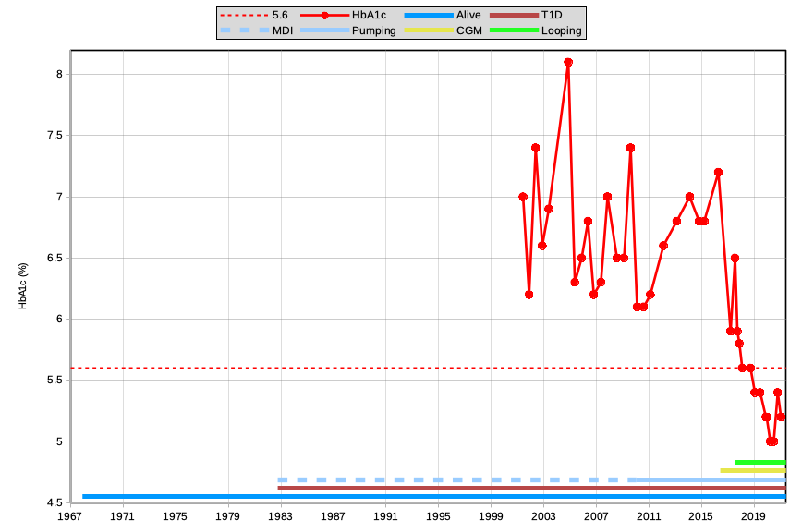Select the last HbA1c data point at right edge
Image resolution: width=802 pixels, height=532 pixels.
pos(781,417)
